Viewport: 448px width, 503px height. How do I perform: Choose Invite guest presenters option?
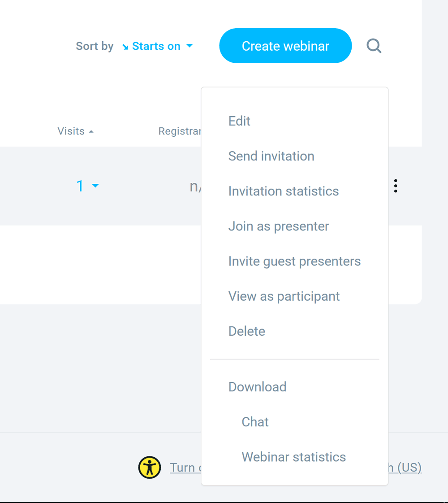(294, 261)
